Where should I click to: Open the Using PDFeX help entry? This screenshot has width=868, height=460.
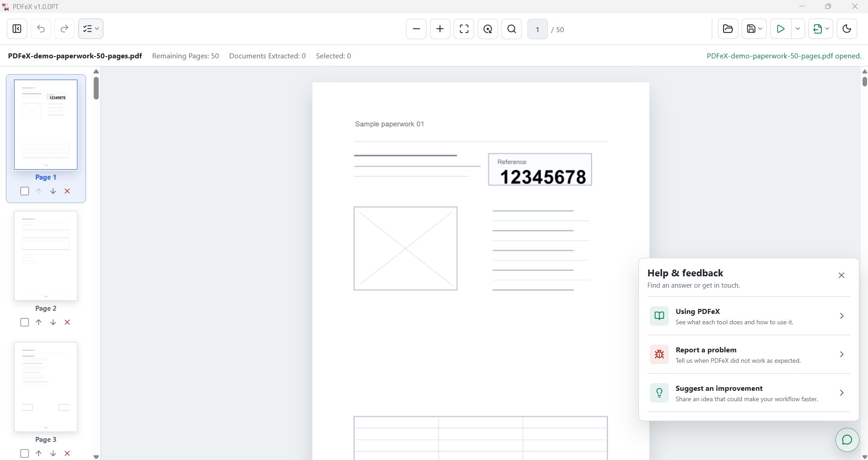tap(748, 316)
